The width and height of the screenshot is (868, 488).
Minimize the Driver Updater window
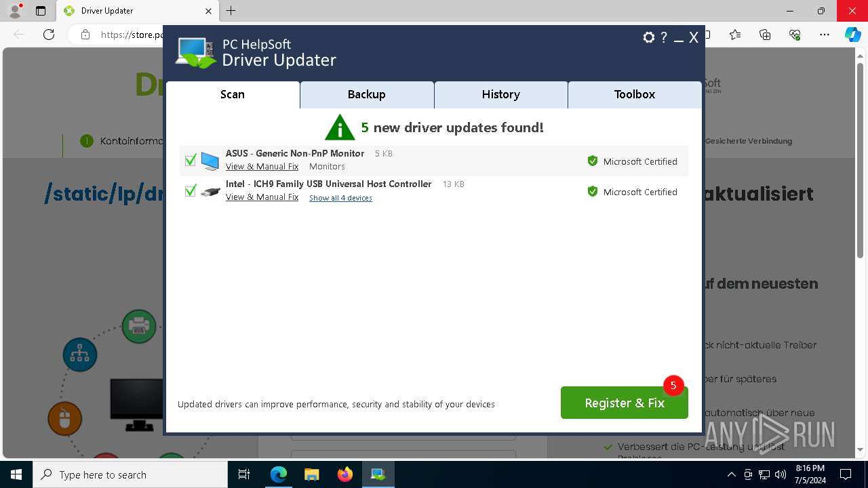point(679,39)
